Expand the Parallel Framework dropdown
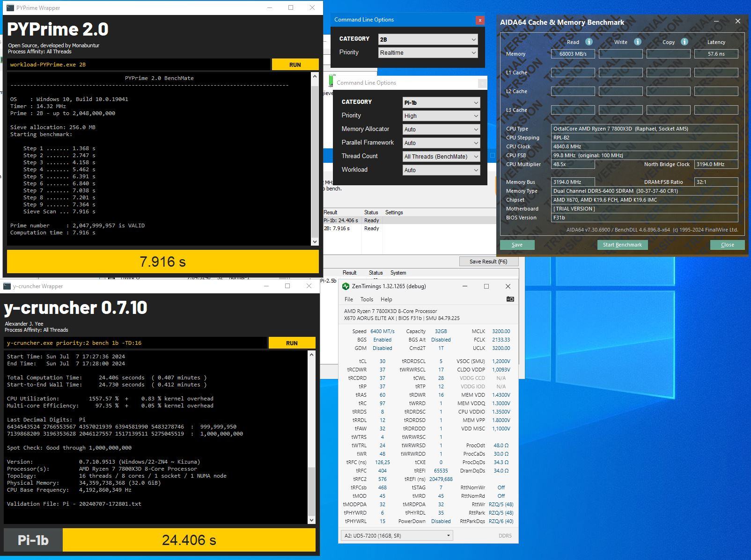Viewport: 751px width, 560px height. click(x=441, y=143)
